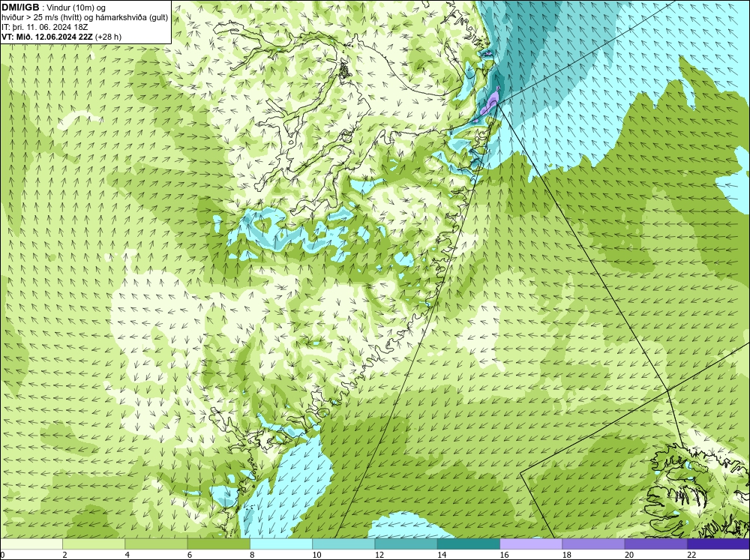
Task: Click the dark indigo swatch above 22 m/s
Action: tap(718, 544)
